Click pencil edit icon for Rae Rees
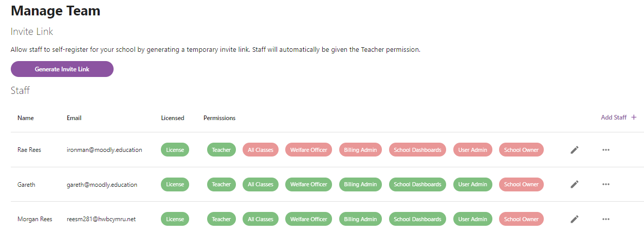Image resolution: width=644 pixels, height=234 pixels. click(574, 150)
